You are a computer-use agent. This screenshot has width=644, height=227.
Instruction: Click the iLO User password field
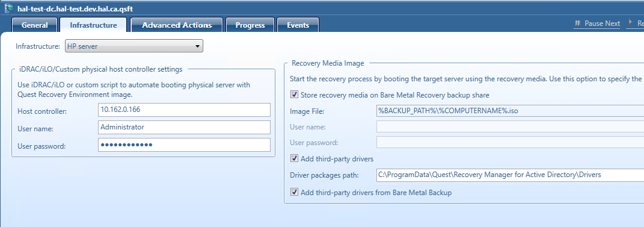tap(184, 145)
